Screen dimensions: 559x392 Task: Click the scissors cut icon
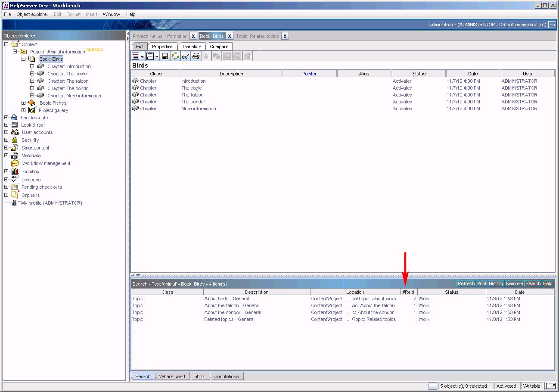coord(206,56)
